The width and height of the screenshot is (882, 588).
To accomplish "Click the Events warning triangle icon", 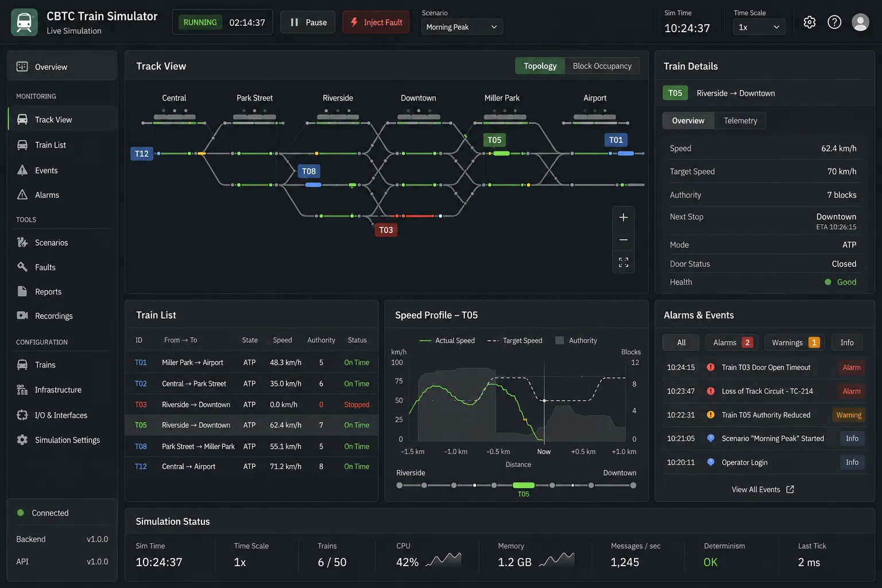I will [x=22, y=170].
